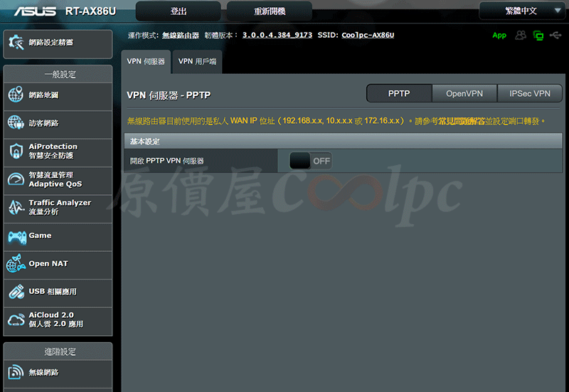Click the ASUS logo

pos(35,11)
